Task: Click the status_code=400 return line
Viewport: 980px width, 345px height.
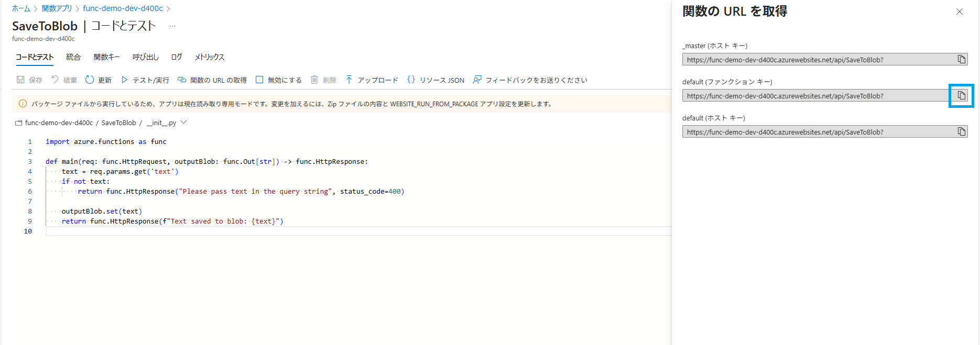Action: pos(241,191)
